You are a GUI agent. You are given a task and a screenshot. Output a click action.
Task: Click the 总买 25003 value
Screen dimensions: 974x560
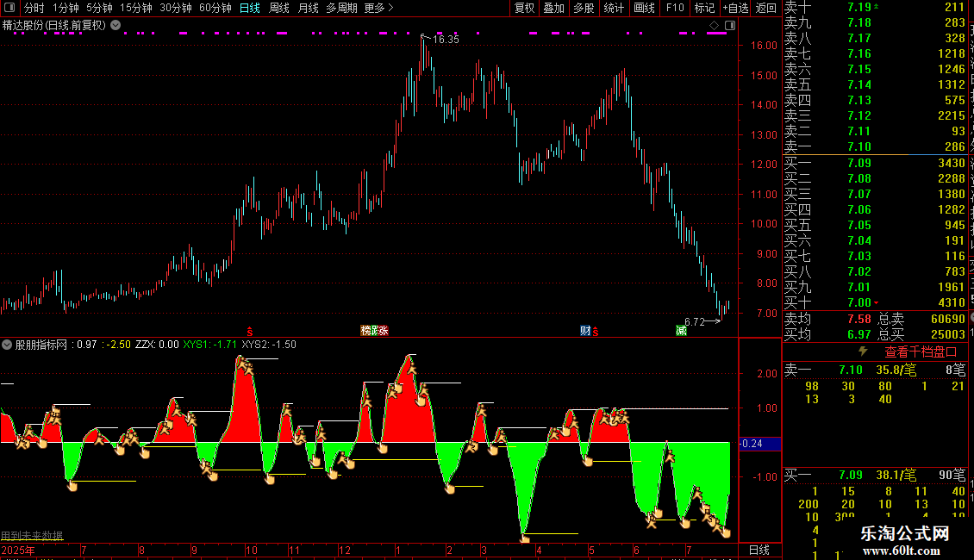[948, 334]
